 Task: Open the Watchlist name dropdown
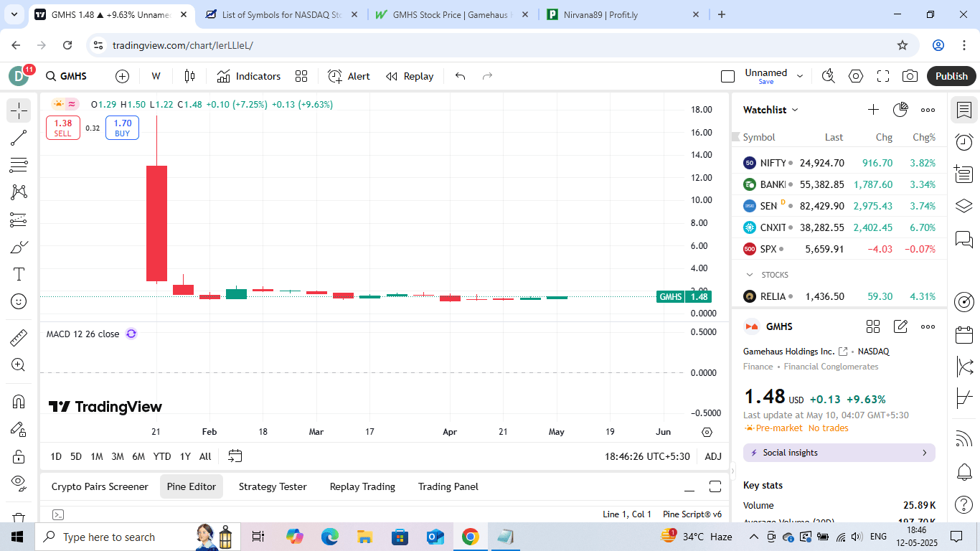[x=771, y=110]
